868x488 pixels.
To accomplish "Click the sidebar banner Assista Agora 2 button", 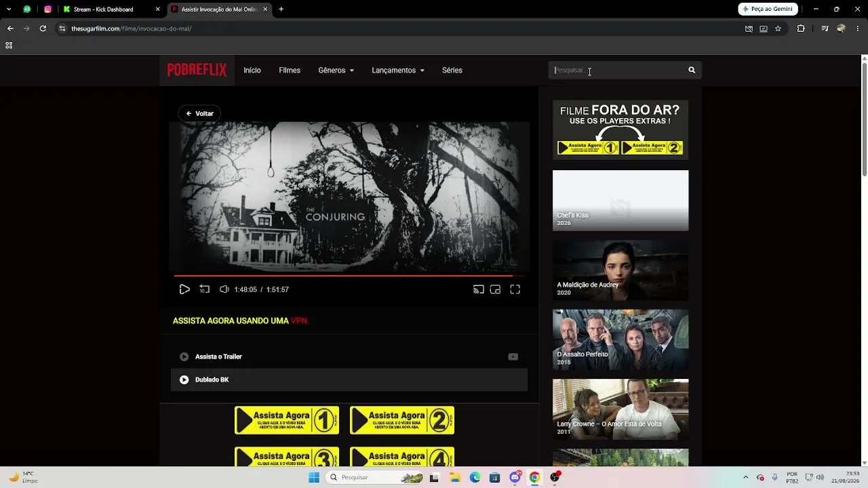I will click(x=652, y=148).
